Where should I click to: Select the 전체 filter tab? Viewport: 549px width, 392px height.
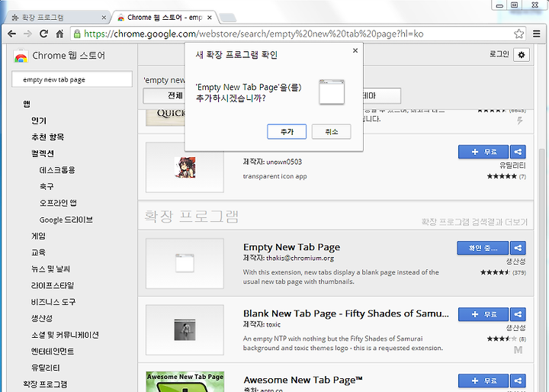[164, 95]
